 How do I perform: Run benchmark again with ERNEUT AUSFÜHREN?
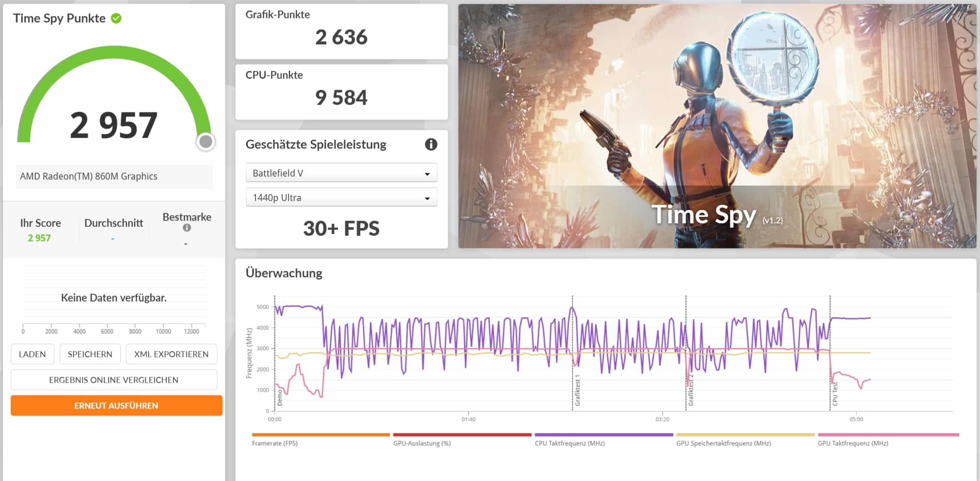coord(116,405)
